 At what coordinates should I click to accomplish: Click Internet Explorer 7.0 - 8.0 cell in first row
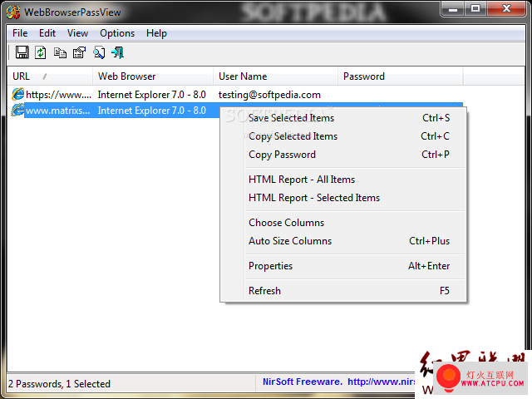[x=151, y=95]
